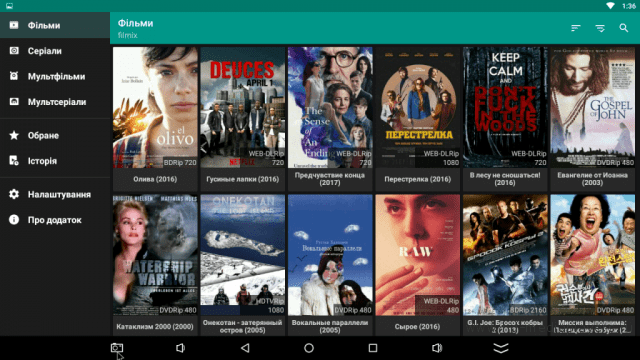
Task: Tap the Android home circle button
Action: pyautogui.click(x=309, y=348)
